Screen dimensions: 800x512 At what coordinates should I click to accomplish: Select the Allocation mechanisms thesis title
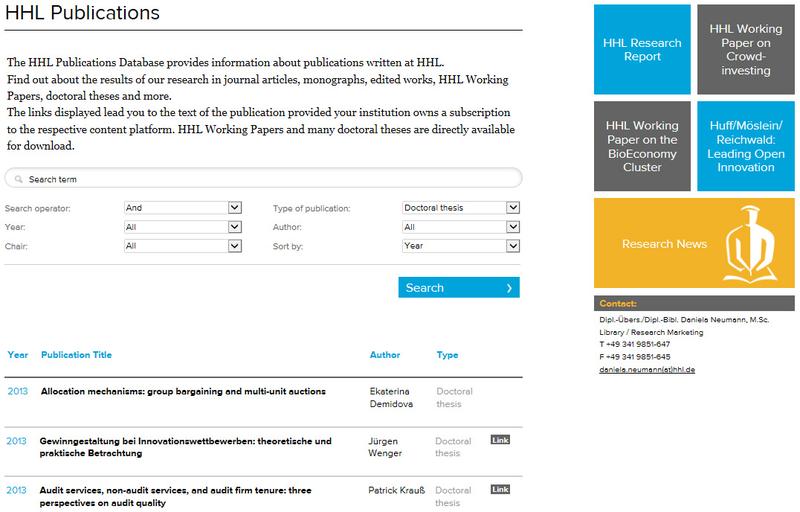point(183,392)
